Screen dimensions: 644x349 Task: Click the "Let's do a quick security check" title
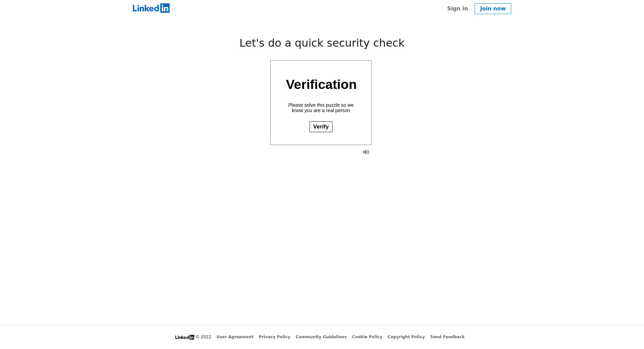tap(322, 43)
